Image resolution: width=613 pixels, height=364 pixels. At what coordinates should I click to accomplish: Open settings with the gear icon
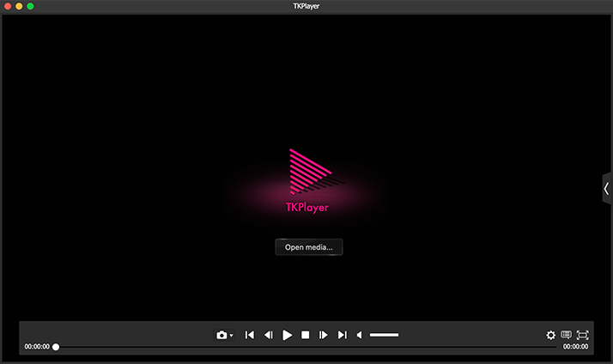(x=550, y=335)
